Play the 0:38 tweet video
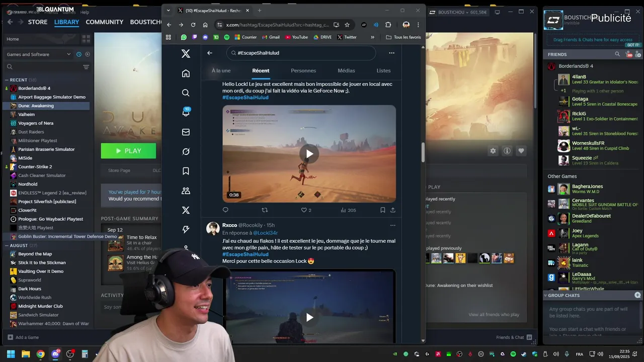This screenshot has height=362, width=644. 309,154
